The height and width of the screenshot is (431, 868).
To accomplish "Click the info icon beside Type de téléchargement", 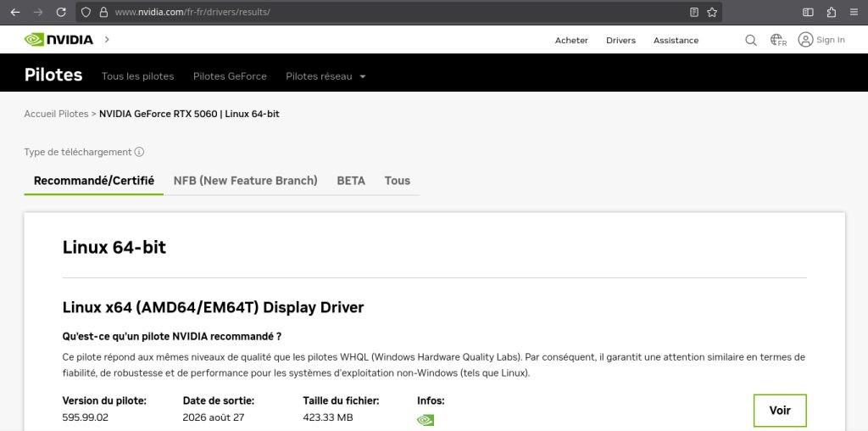I will point(140,152).
